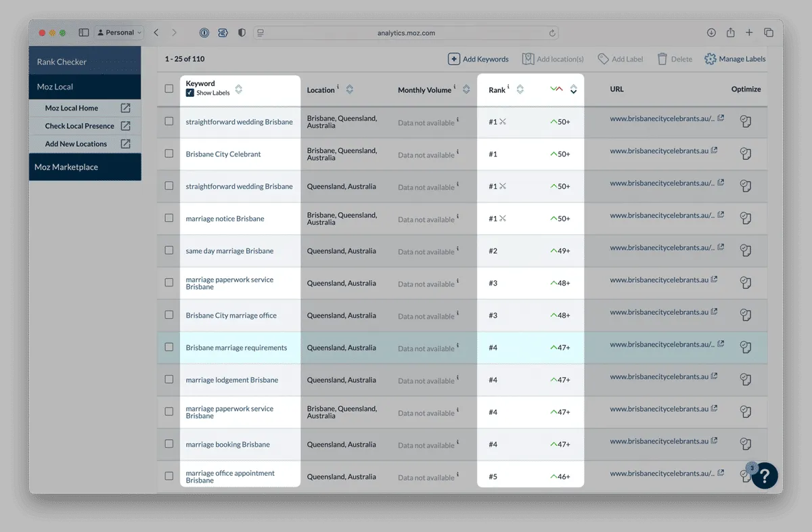Optimize icon for marriage booking Brisbane row
Screen dimensions: 812x532
pos(746,444)
